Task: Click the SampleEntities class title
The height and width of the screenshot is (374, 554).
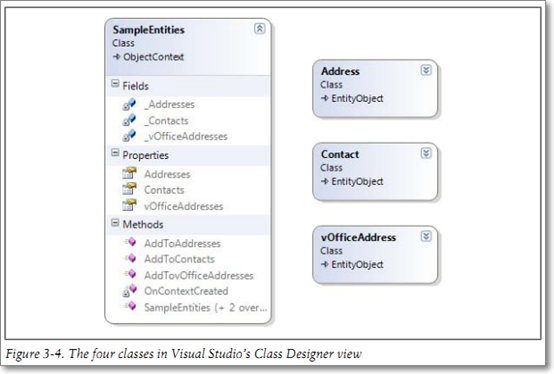Action: pos(148,30)
